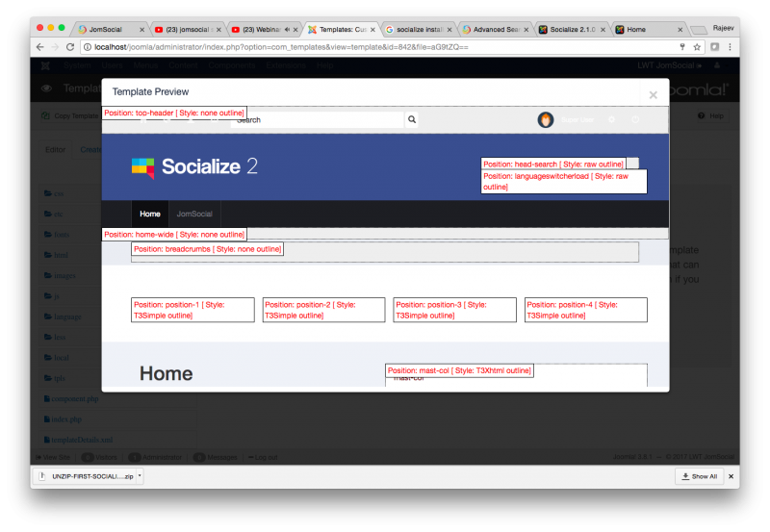Expand the less folder

point(55,337)
